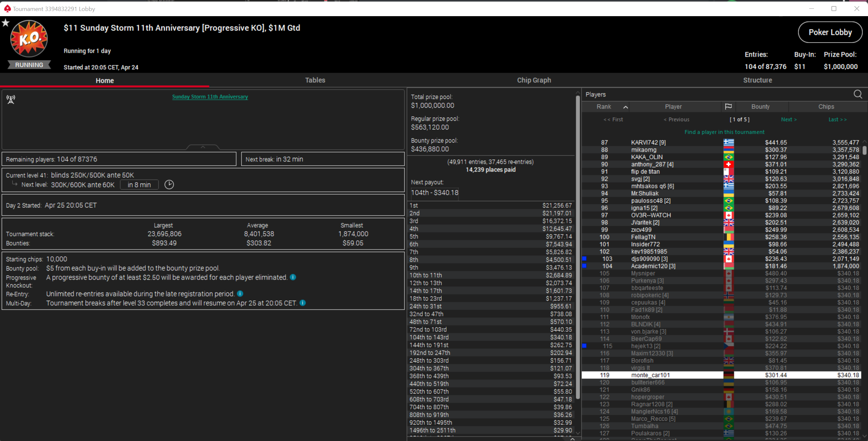Click the broadcast antenna icon in the banner

point(11,99)
